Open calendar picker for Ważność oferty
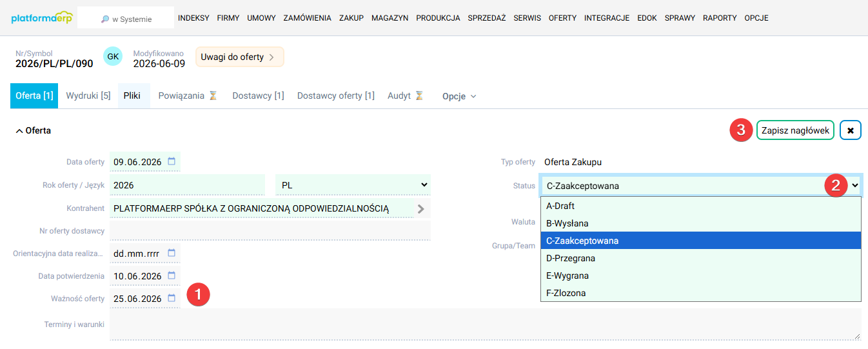The height and width of the screenshot is (349, 868). click(x=172, y=298)
